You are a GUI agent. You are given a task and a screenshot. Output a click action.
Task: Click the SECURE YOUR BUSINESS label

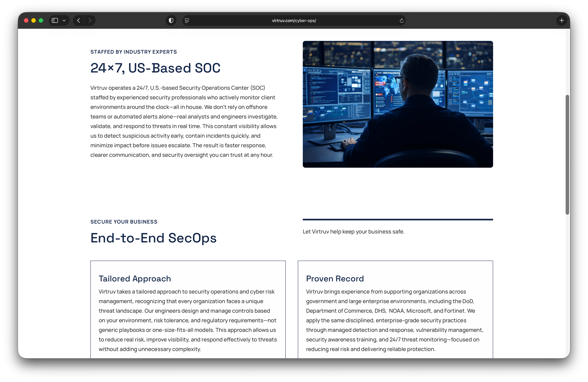point(124,222)
